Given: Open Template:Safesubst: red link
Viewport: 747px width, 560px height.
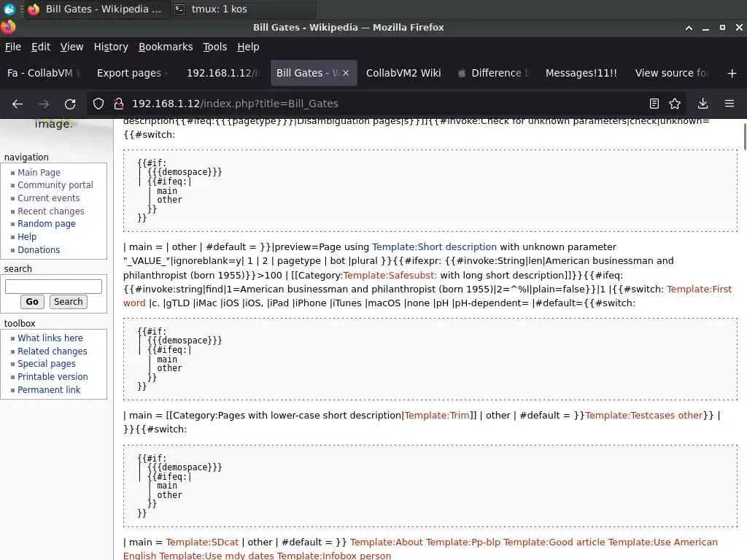Looking at the screenshot, I should (x=390, y=275).
